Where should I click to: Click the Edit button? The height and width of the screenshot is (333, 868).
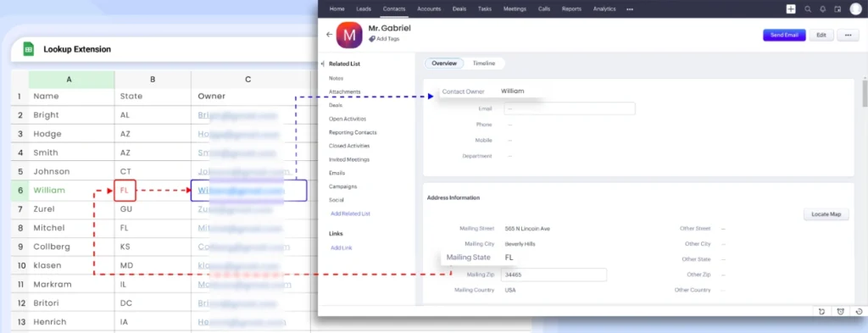pyautogui.click(x=821, y=35)
